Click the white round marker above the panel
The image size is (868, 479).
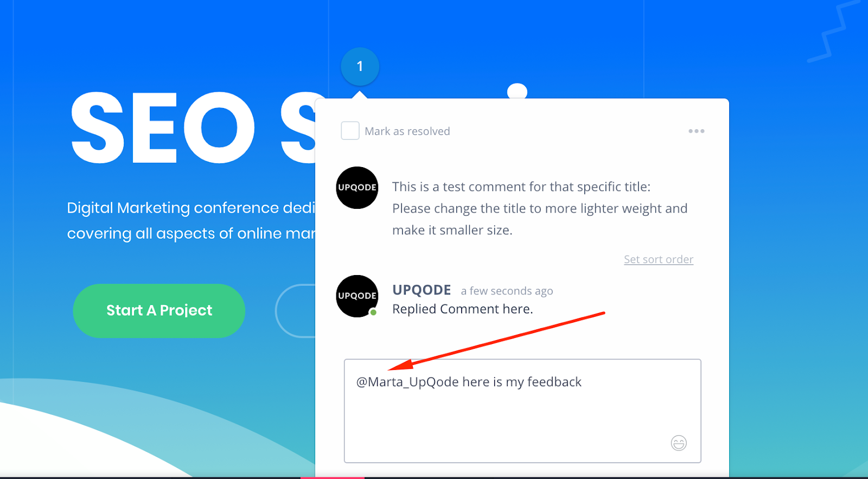coord(517,91)
